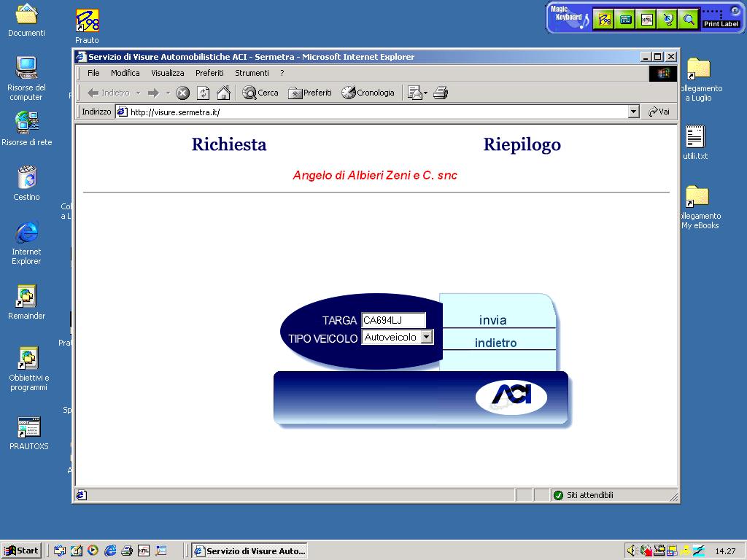
Task: Click the Servizio di Visure taskbar button
Action: pos(249,551)
